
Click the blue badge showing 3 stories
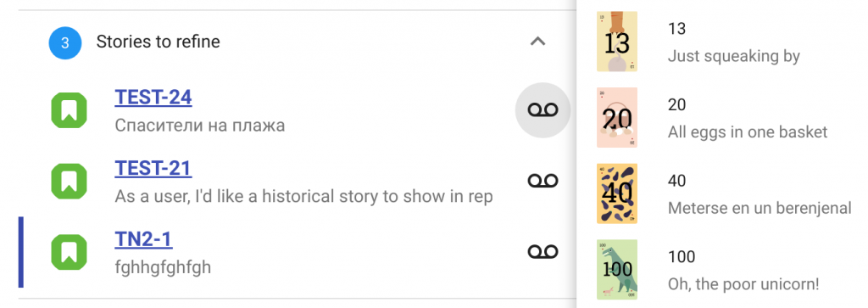[65, 42]
